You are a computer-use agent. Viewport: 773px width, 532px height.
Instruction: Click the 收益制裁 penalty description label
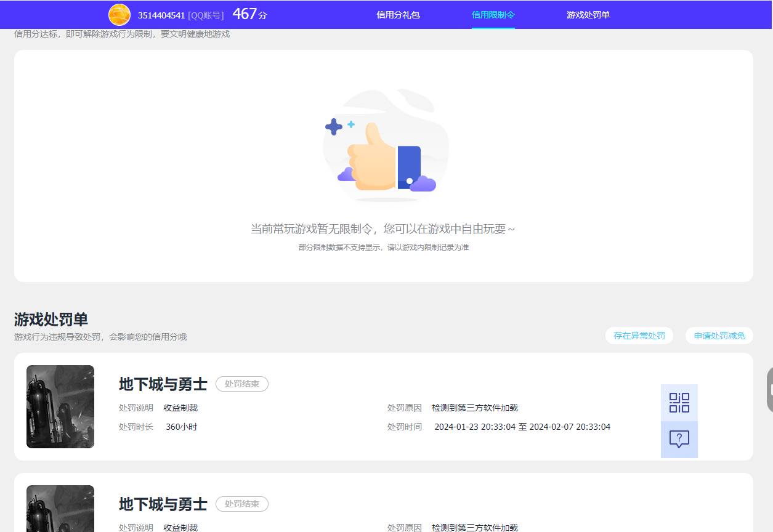(181, 408)
